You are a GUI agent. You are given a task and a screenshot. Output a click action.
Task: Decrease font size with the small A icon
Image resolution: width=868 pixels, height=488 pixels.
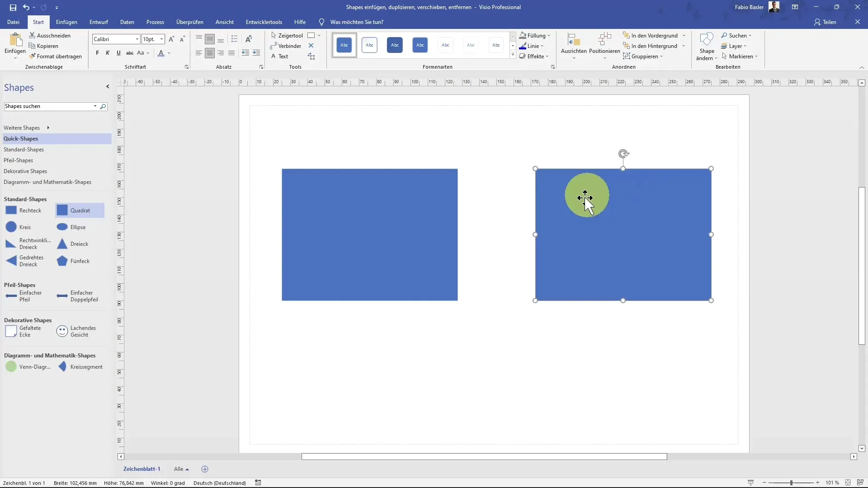point(182,39)
